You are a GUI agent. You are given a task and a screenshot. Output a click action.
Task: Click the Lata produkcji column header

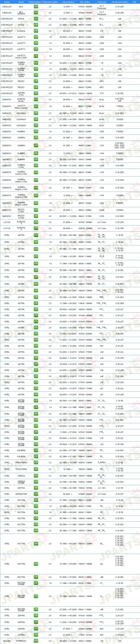68,2
